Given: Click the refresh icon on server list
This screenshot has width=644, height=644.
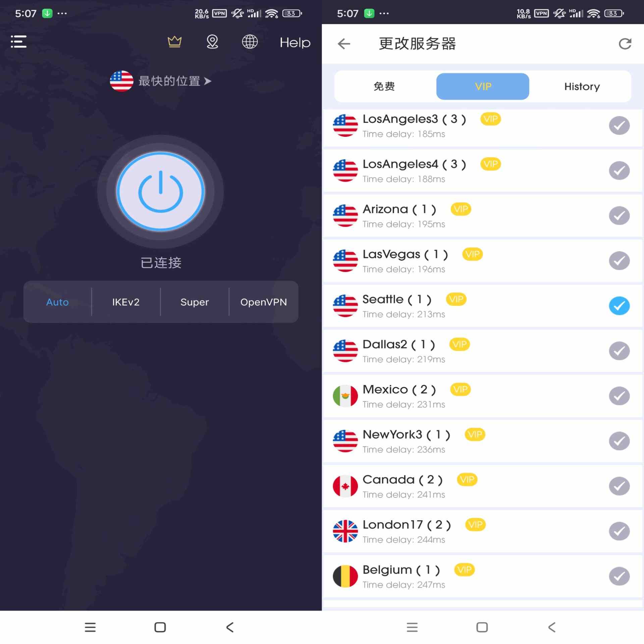Looking at the screenshot, I should 625,43.
